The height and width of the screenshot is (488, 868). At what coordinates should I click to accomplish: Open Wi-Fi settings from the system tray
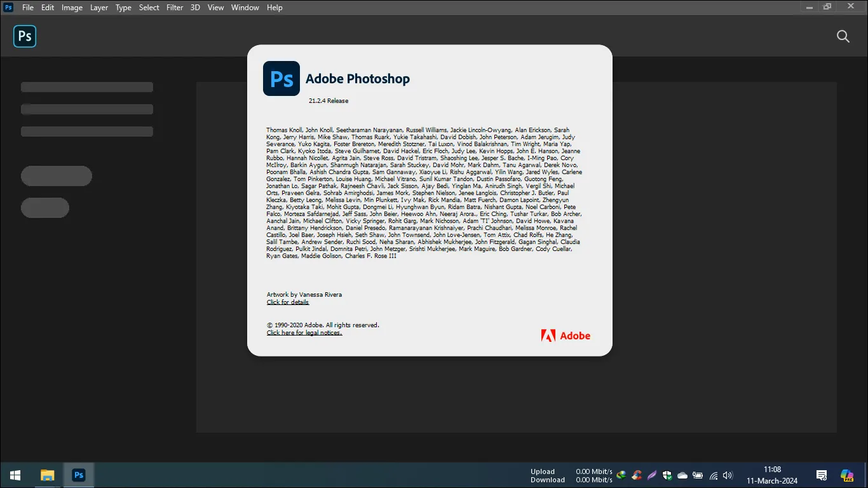[x=713, y=475]
